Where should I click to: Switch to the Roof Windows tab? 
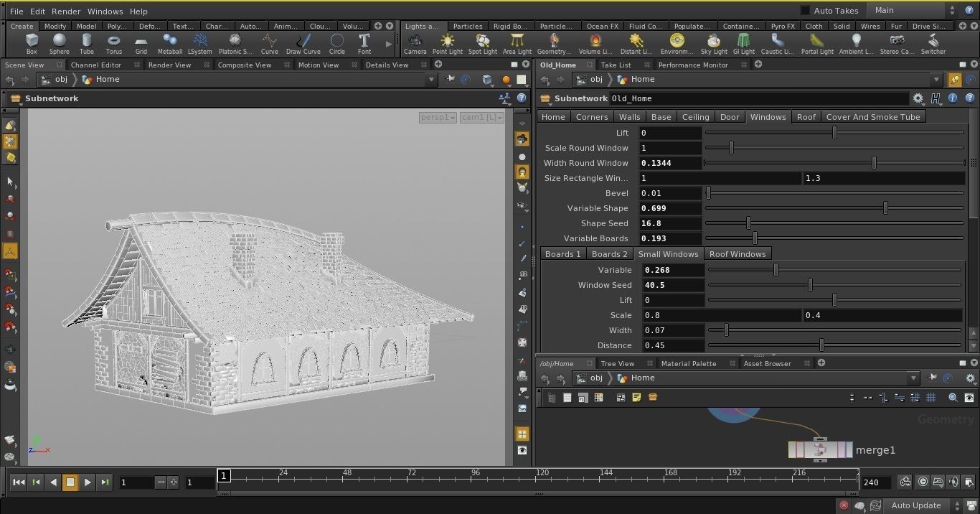pyautogui.click(x=738, y=254)
